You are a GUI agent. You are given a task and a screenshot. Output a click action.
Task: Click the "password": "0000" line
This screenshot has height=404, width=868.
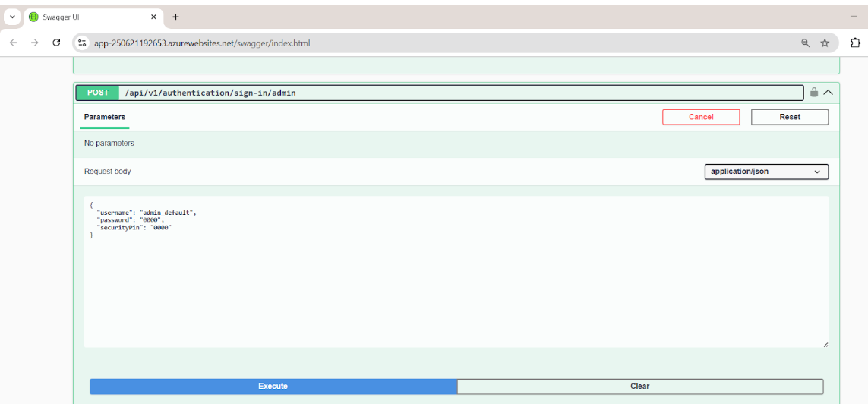[131, 220]
